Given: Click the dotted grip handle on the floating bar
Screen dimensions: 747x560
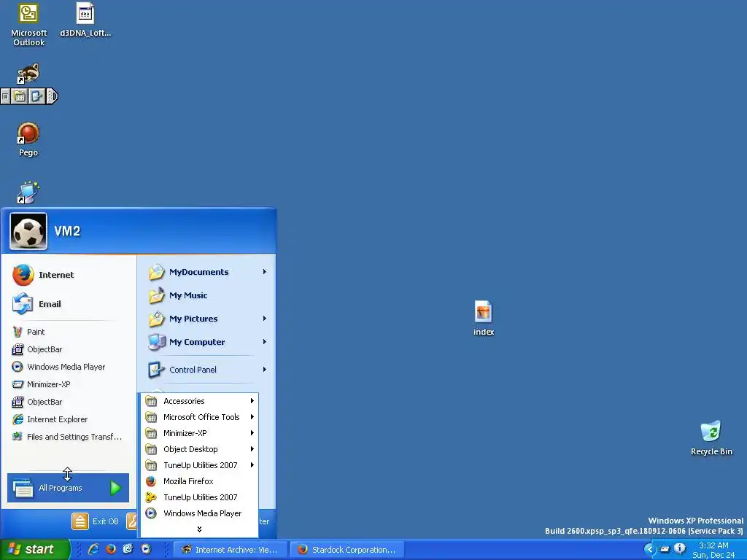Looking at the screenshot, I should [52, 97].
